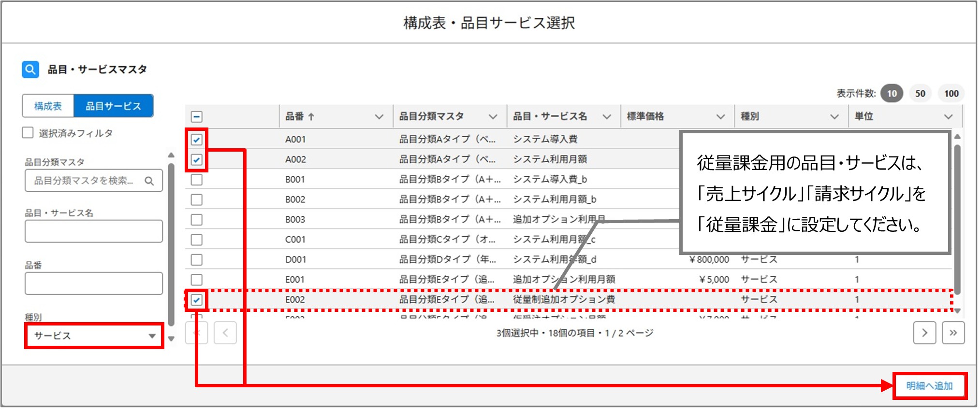The height and width of the screenshot is (410, 980).
Task: Sort by the 品番 ascending arrow
Action: tap(311, 117)
